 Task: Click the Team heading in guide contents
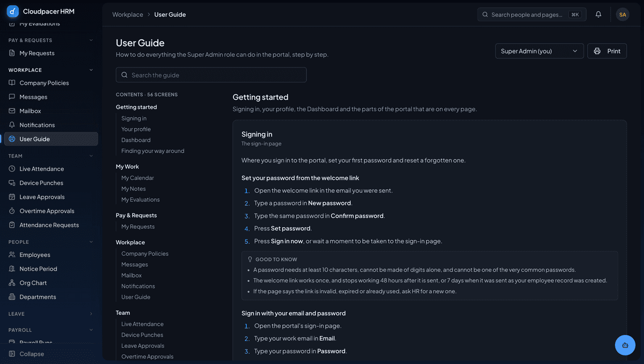click(123, 313)
